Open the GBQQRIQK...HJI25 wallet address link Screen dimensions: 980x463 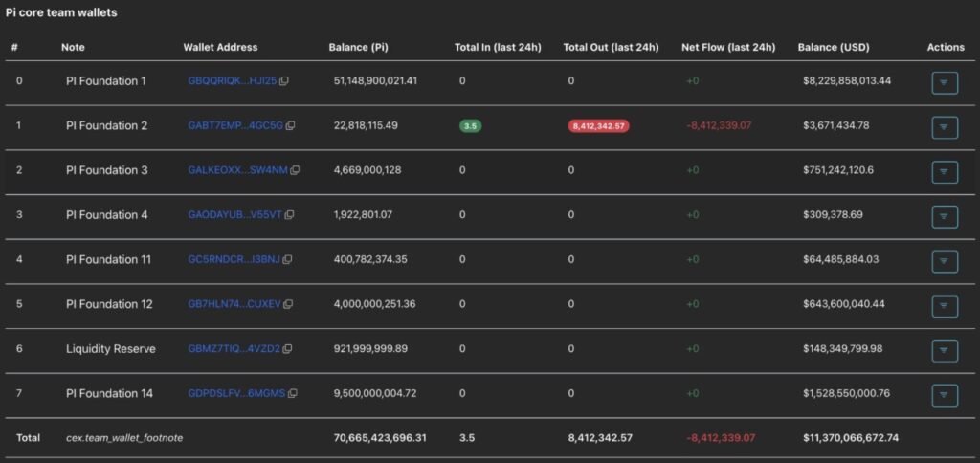(x=232, y=81)
